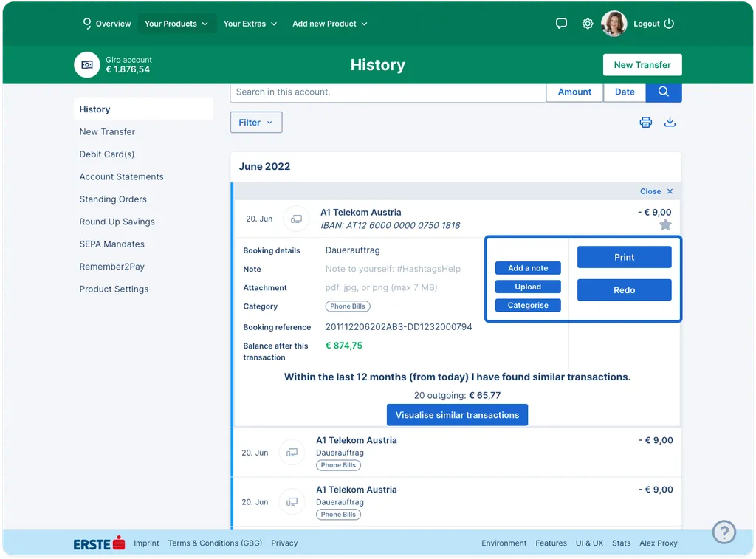This screenshot has width=756, height=559.
Task: Click the Logout link
Action: (647, 24)
